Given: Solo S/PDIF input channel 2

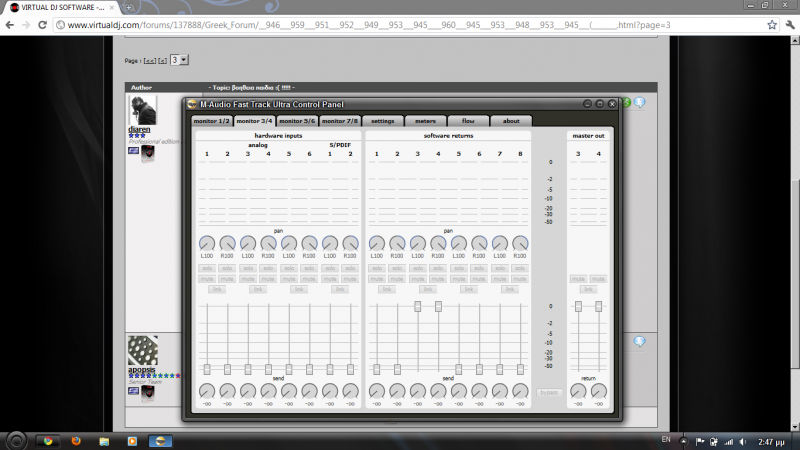Looking at the screenshot, I should pos(350,268).
